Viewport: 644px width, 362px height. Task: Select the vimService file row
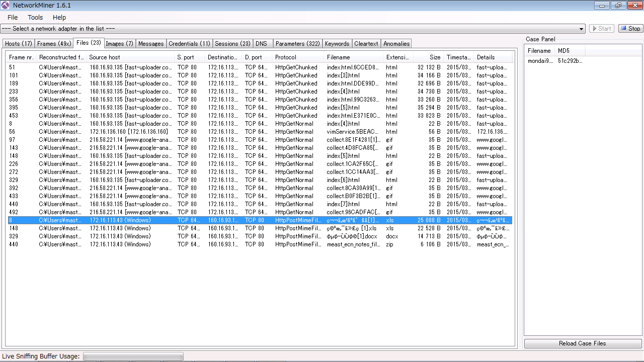[260, 132]
